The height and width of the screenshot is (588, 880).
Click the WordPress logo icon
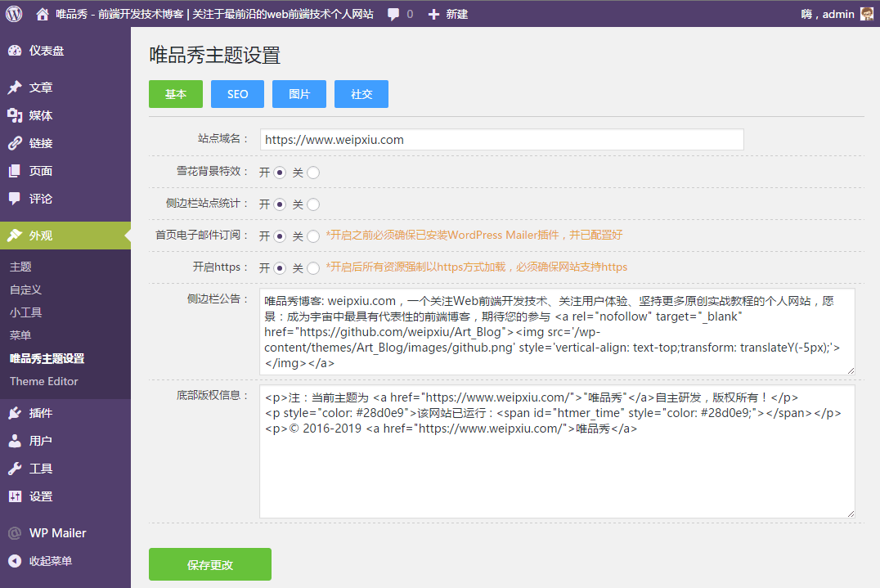point(14,14)
